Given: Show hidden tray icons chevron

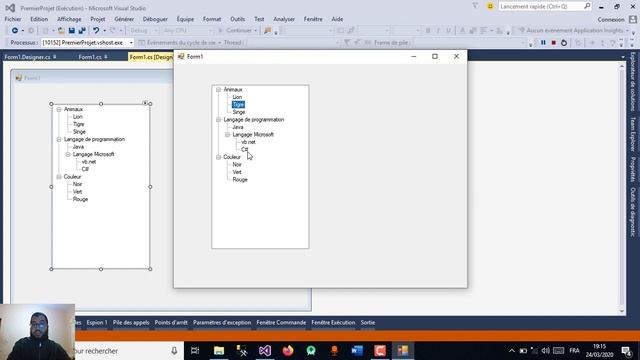Looking at the screenshot, I should (x=511, y=351).
